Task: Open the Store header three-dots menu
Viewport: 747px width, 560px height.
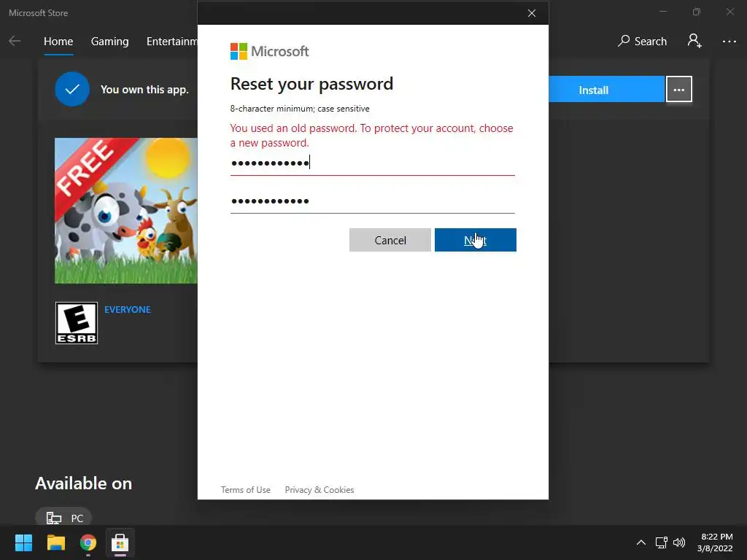Action: click(x=729, y=42)
